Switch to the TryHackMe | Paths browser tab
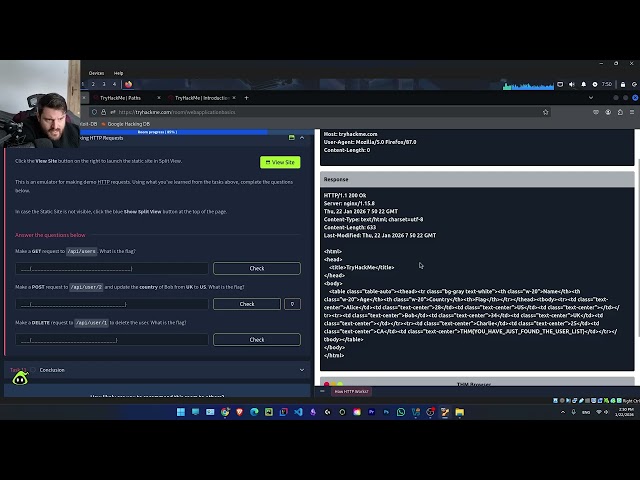This screenshot has width=640, height=480. coord(125,98)
